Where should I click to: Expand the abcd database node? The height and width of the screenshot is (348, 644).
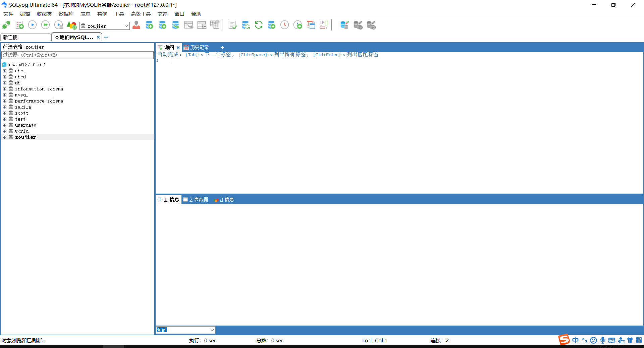click(5, 77)
